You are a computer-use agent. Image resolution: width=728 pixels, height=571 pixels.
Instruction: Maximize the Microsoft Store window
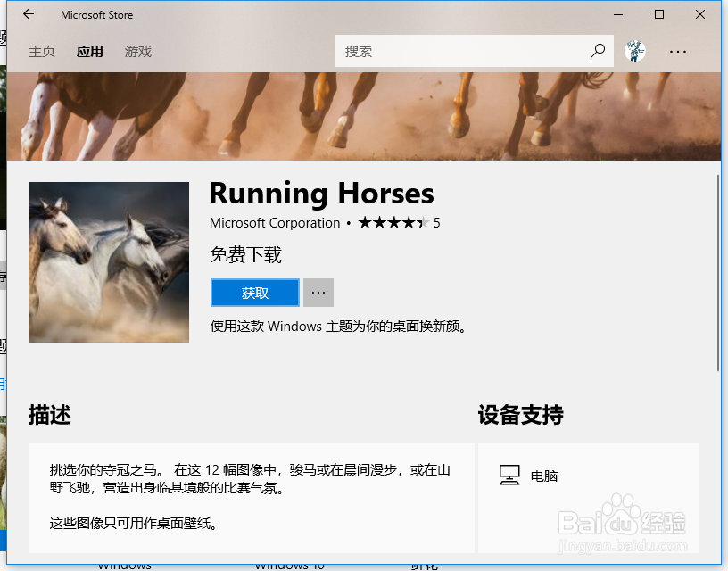point(658,15)
